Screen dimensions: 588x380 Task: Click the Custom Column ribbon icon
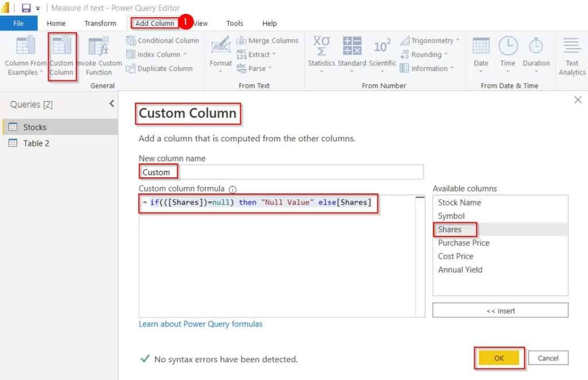pyautogui.click(x=62, y=46)
